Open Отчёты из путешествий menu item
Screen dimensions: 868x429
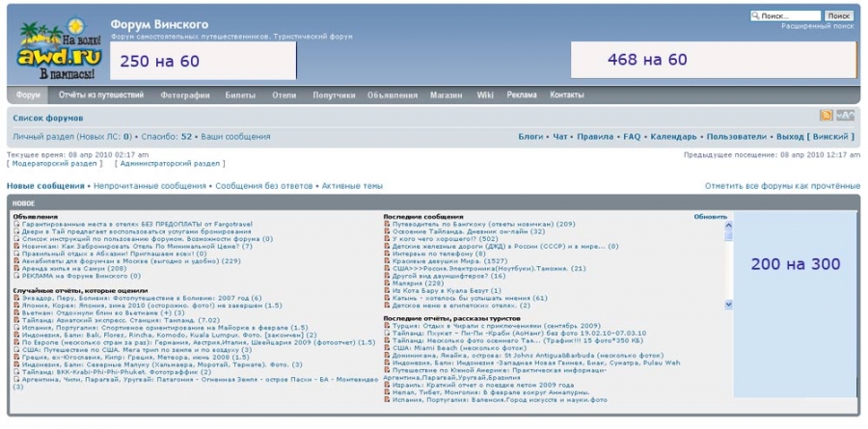coord(101,95)
